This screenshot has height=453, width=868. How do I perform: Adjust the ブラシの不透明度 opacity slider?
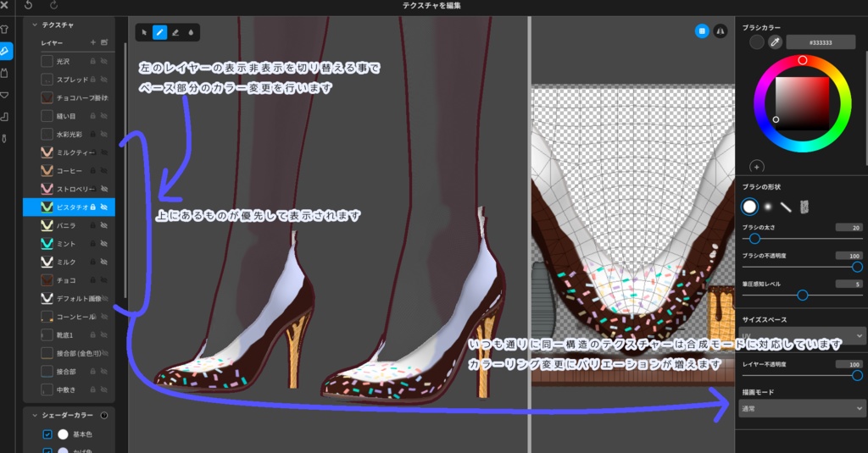pos(802,268)
